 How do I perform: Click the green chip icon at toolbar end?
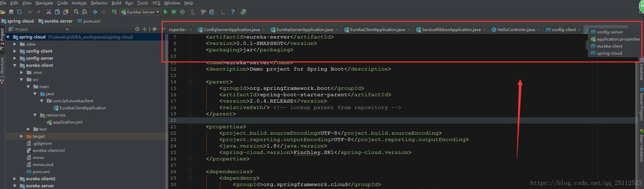point(243,12)
